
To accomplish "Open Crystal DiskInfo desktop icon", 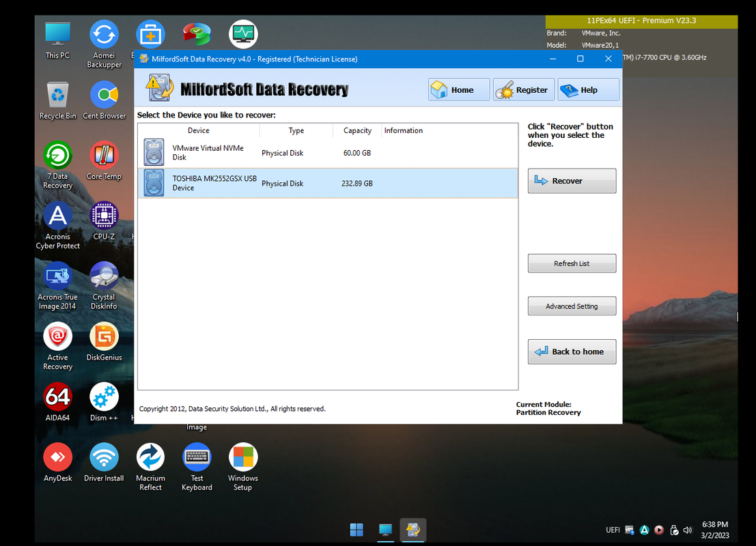I will 104,286.
